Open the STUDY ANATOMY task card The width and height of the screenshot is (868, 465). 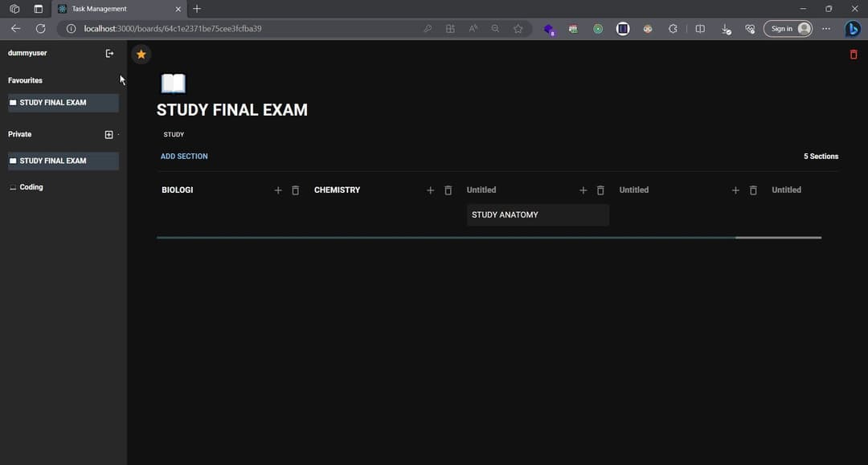click(537, 215)
